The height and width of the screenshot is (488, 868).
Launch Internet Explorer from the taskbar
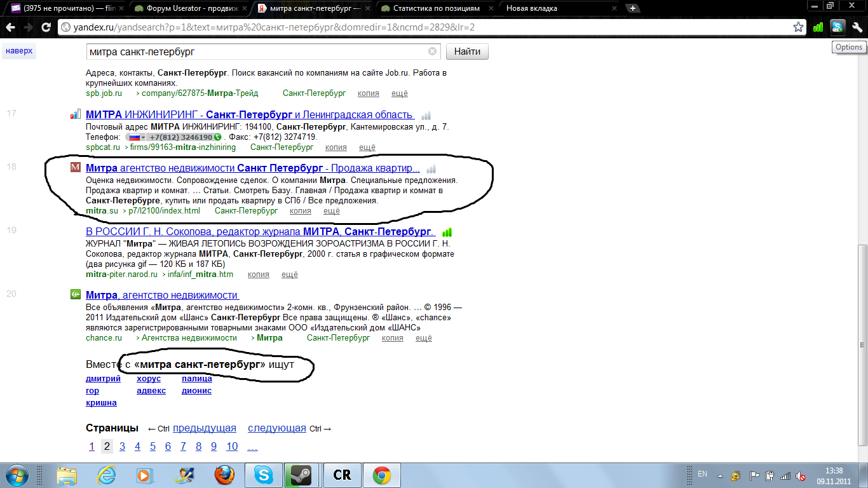106,475
